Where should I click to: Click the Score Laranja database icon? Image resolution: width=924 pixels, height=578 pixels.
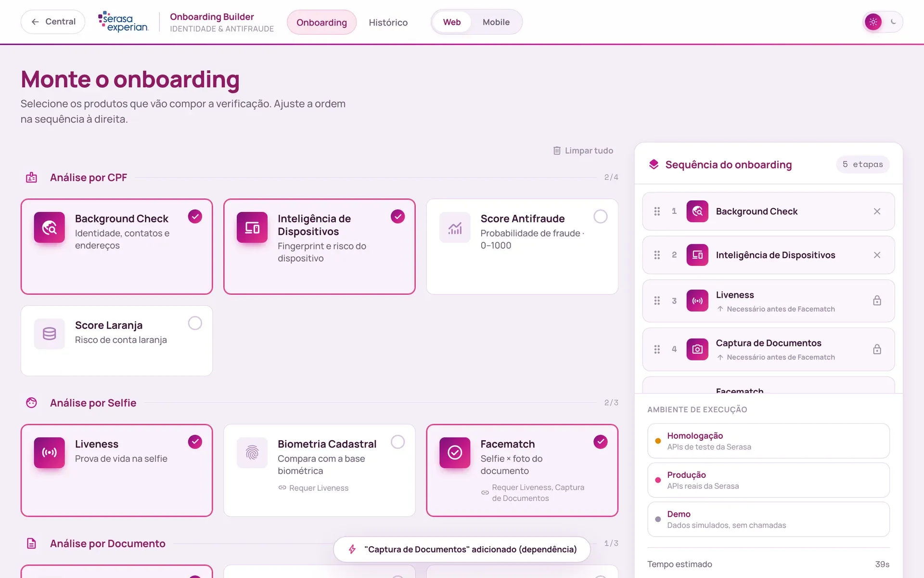49,333
